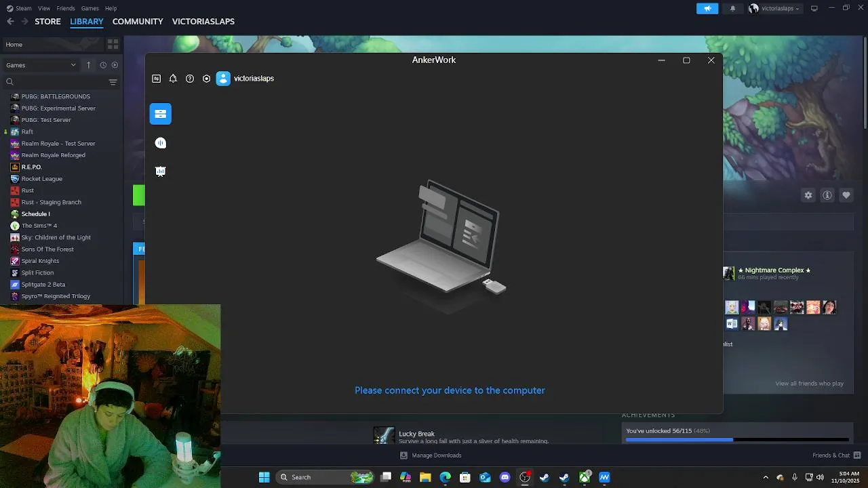This screenshot has height=488, width=868.
Task: Open AnkerWork icon in the taskbar
Action: pos(604,477)
